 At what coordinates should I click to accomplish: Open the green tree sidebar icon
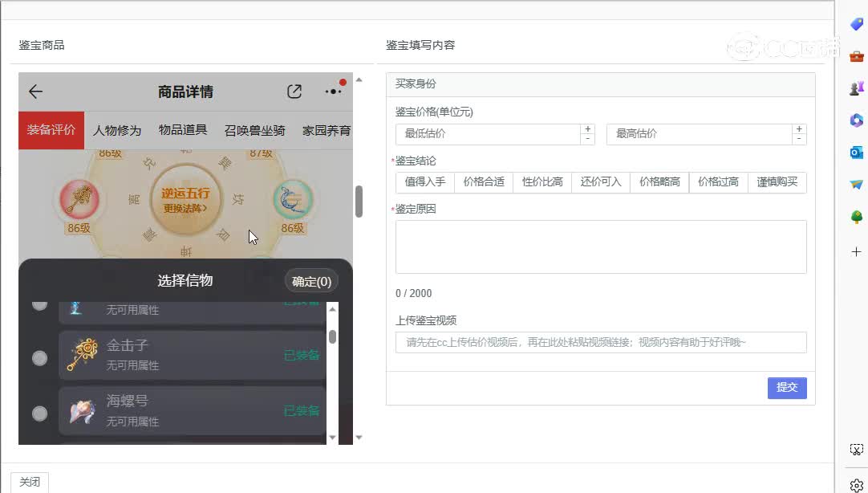[x=857, y=217]
